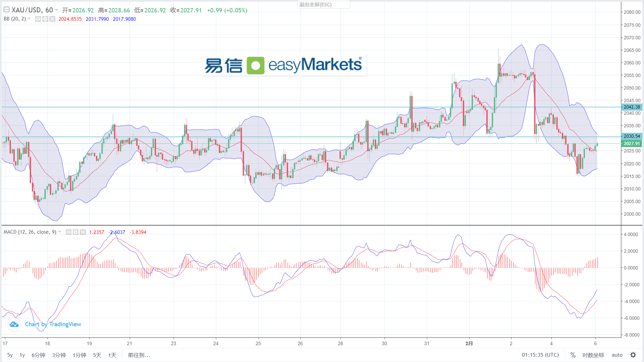
Task: Expand the XAU/USD symbol dropdown arrow
Action: coord(56,10)
